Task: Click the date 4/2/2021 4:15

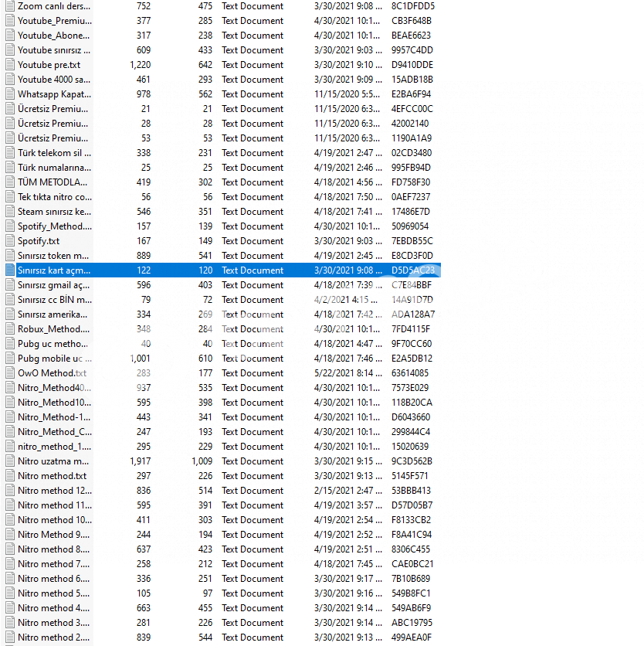Action: click(344, 300)
